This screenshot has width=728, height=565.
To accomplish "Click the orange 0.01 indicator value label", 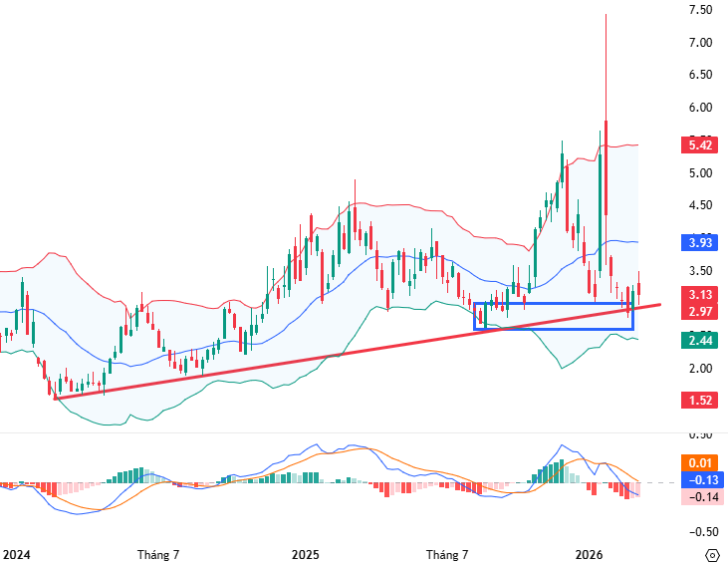I will [698, 463].
